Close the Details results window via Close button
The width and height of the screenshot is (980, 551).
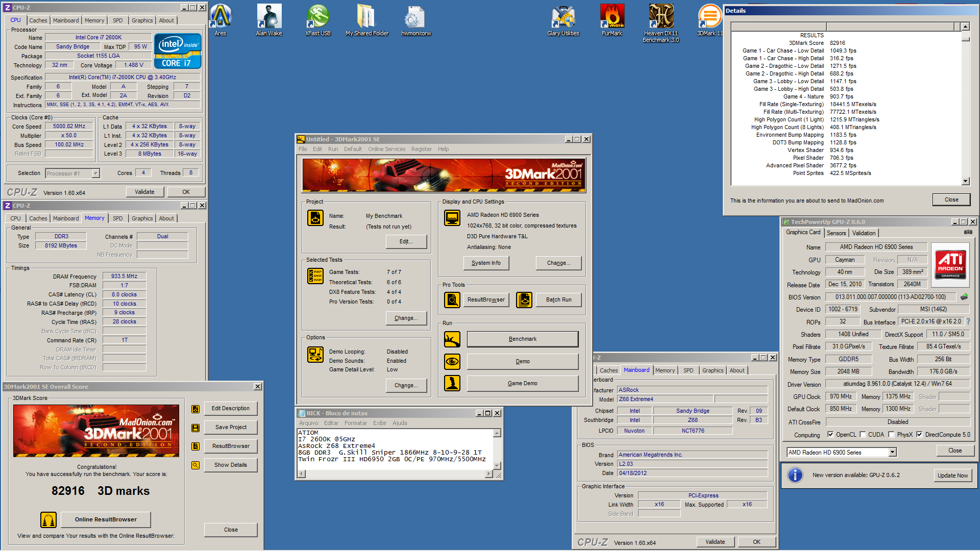951,199
